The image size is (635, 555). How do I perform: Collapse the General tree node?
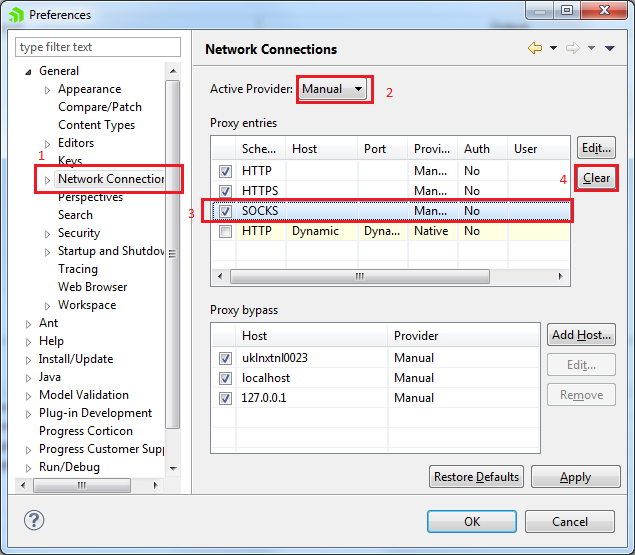coord(28,72)
